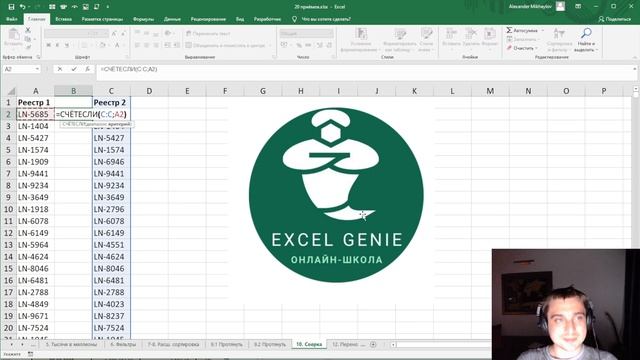This screenshot has height=360, width=640.
Task: Click the AutoSum sigma icon
Action: (x=509, y=30)
